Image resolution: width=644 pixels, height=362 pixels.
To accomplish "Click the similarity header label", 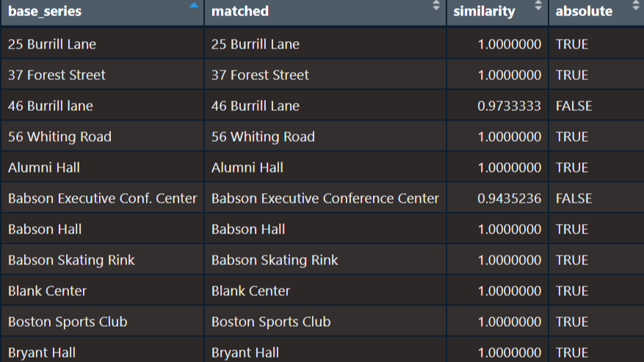I will tap(484, 12).
